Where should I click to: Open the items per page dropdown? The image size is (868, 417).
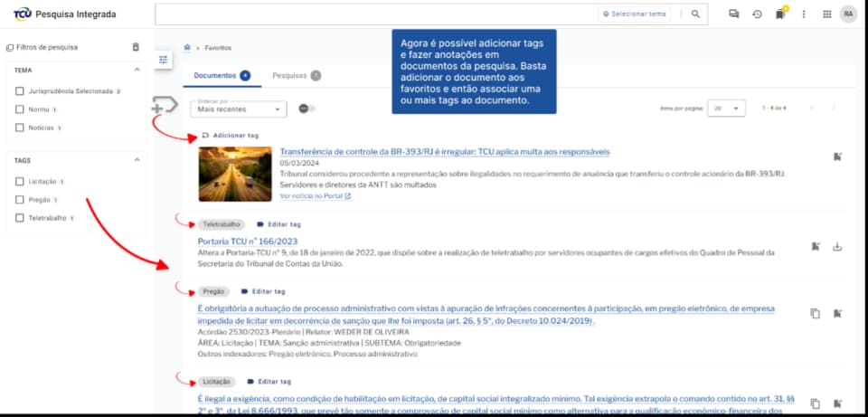pyautogui.click(x=726, y=108)
